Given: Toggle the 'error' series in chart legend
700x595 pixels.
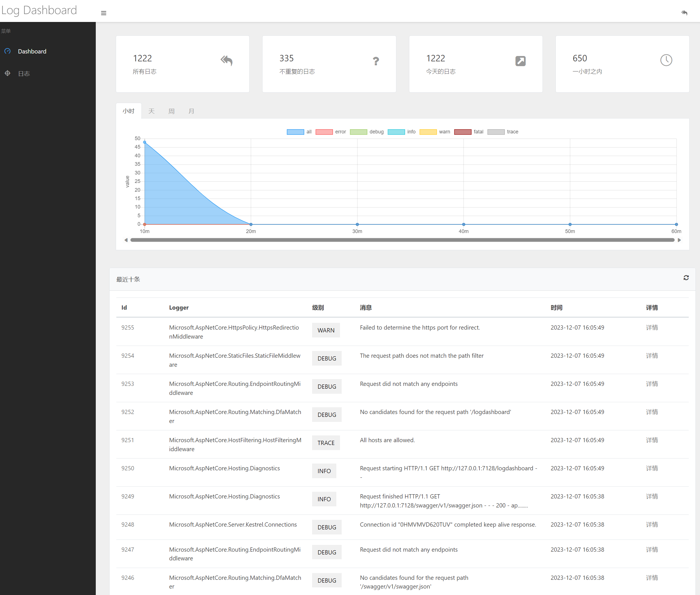Looking at the screenshot, I should coord(331,132).
